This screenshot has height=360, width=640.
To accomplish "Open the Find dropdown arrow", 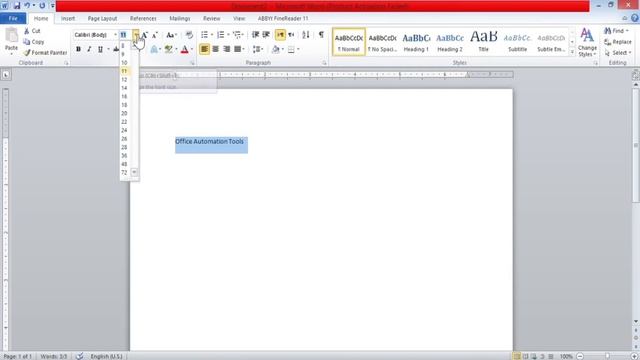I will click(x=627, y=31).
